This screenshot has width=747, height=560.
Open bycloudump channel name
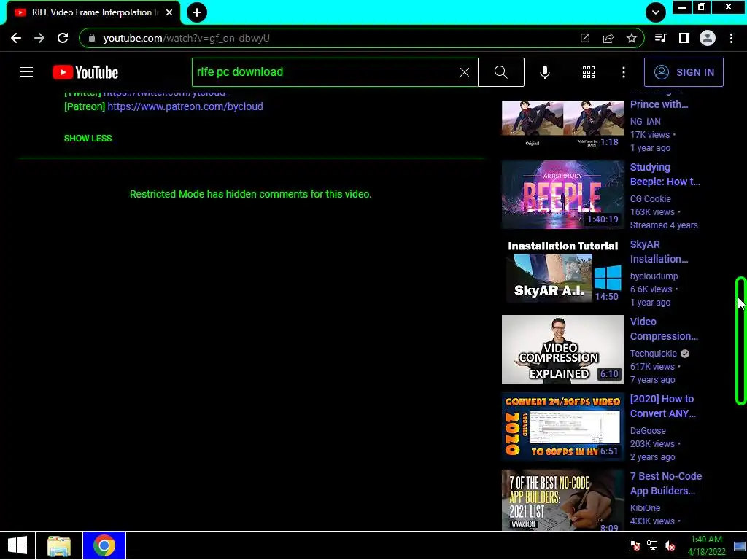coord(654,276)
